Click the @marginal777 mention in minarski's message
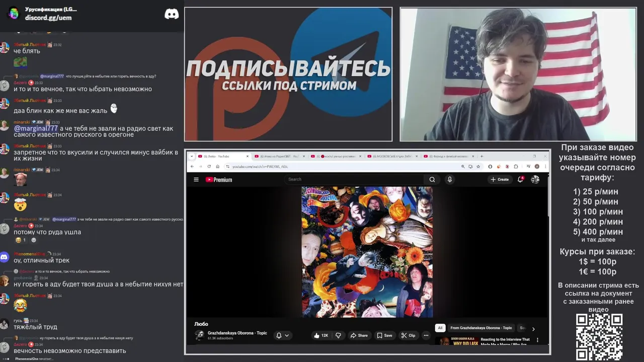The width and height of the screenshot is (644, 362). coord(36,128)
